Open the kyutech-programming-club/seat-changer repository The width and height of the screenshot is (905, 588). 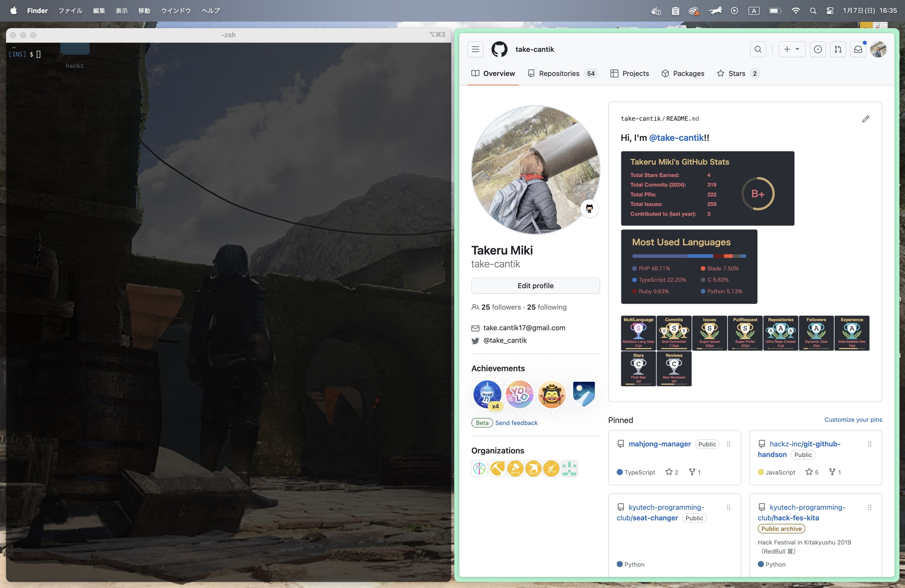(660, 512)
